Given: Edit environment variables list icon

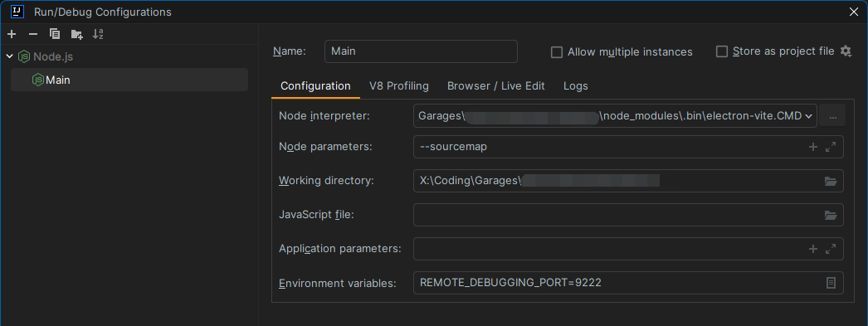Looking at the screenshot, I should (x=831, y=283).
